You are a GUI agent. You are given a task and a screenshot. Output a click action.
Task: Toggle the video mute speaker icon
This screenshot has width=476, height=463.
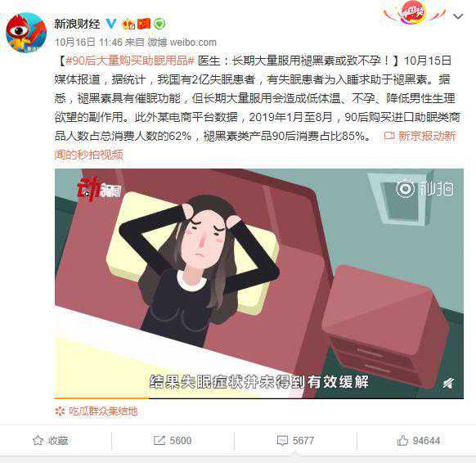448,384
